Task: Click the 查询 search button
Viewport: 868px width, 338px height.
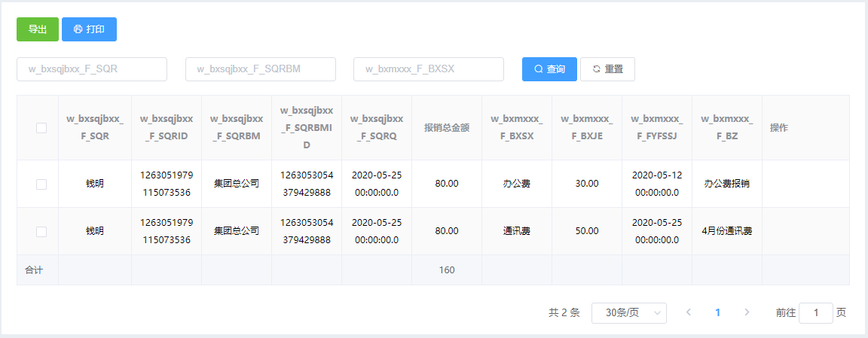Action: (x=549, y=69)
